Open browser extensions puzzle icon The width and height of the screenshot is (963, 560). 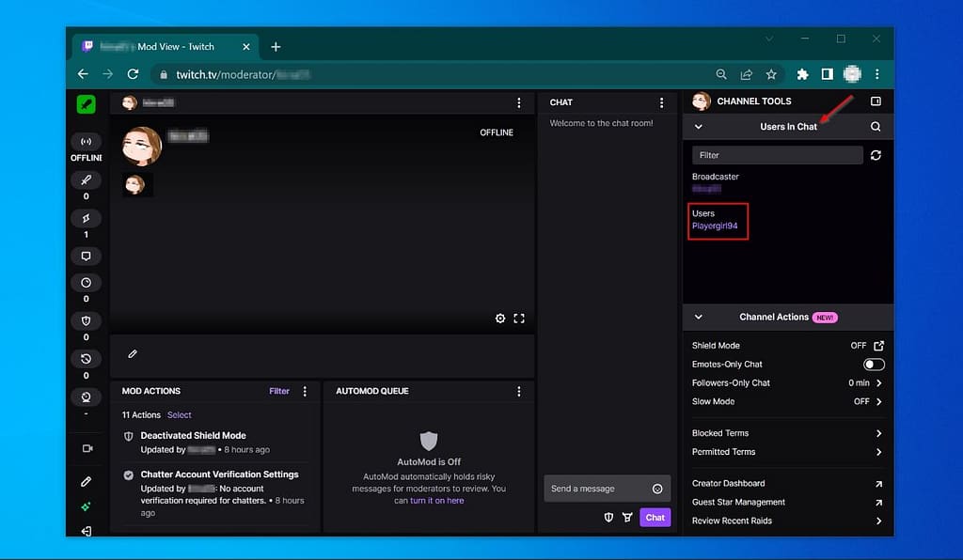click(802, 74)
